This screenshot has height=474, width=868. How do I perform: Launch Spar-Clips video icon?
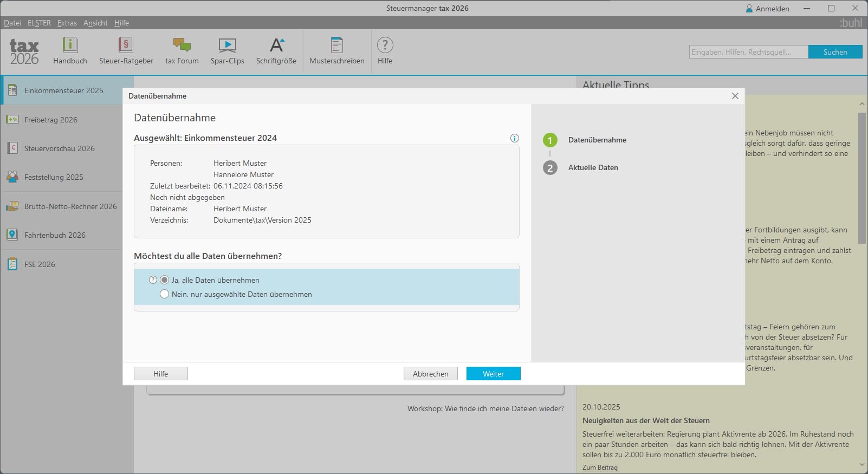point(227,46)
